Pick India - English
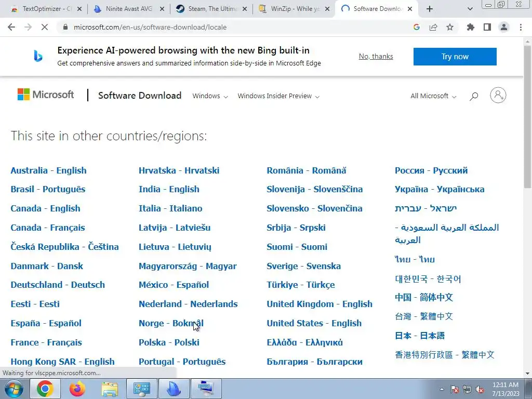The width and height of the screenshot is (532, 399). pos(169,189)
